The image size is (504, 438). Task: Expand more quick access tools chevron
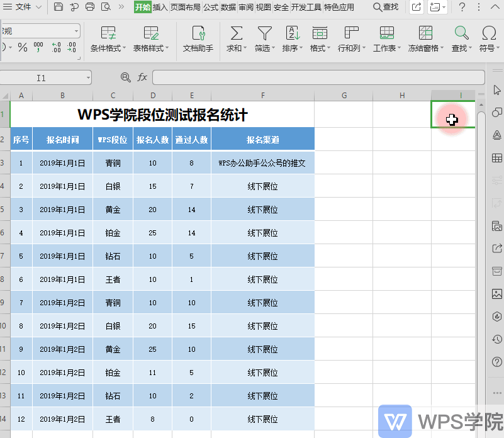[x=121, y=7]
